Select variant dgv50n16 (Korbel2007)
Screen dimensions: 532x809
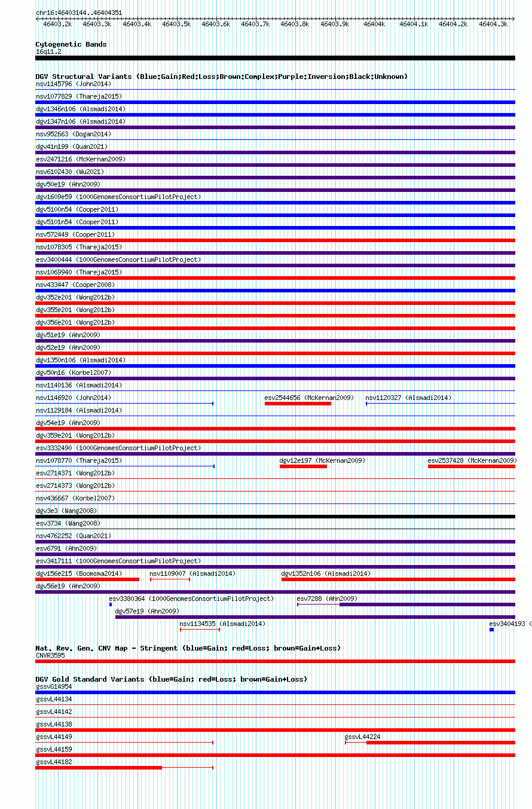pyautogui.click(x=275, y=378)
